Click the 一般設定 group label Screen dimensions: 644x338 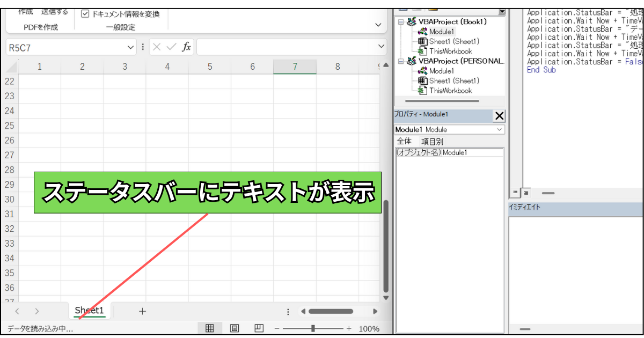[121, 27]
